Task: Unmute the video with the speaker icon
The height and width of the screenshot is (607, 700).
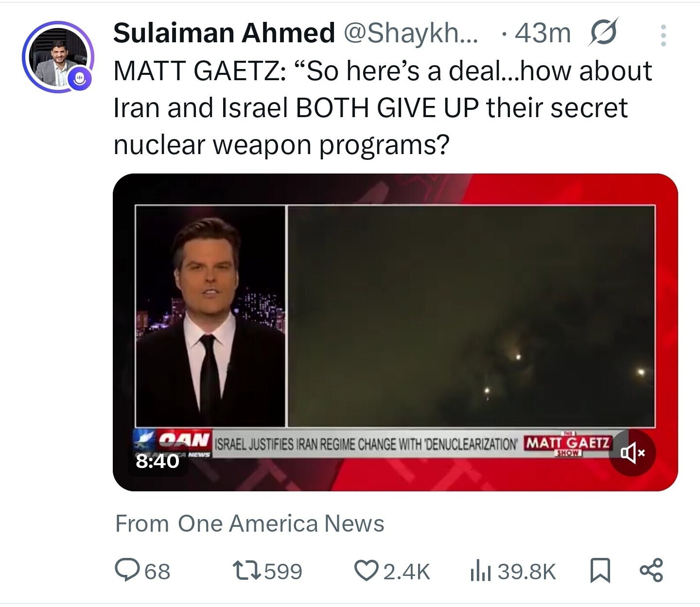Action: coord(632,453)
